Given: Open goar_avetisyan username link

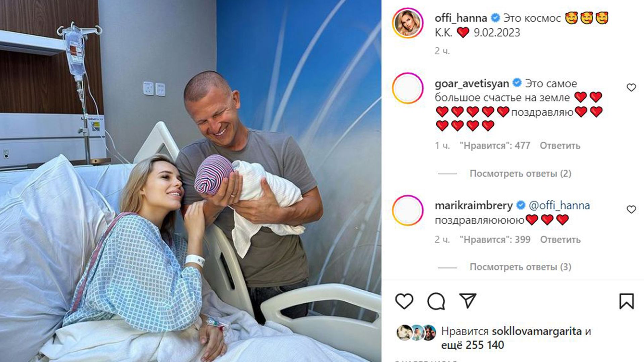Looking at the screenshot, I should (x=472, y=83).
